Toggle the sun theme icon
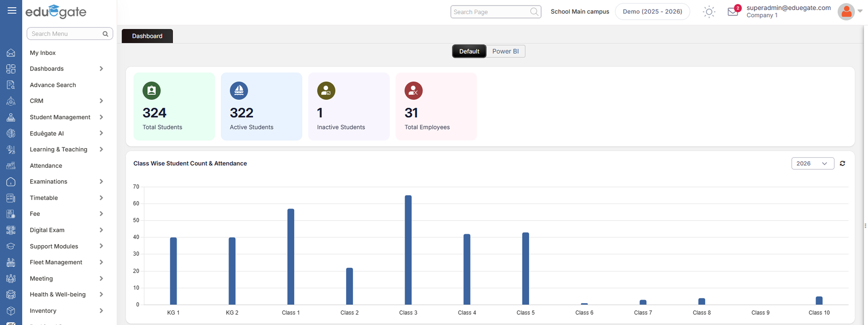This screenshot has height=325, width=868. [x=709, y=12]
